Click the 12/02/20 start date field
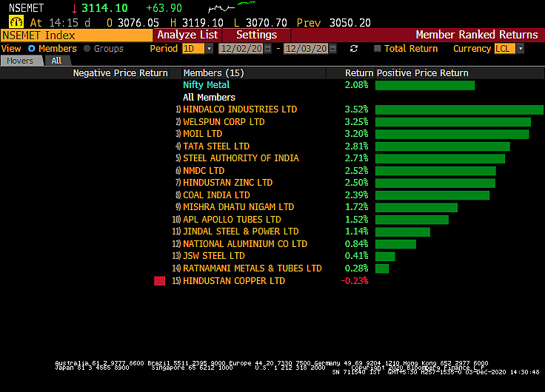The width and height of the screenshot is (545, 392). click(x=241, y=49)
